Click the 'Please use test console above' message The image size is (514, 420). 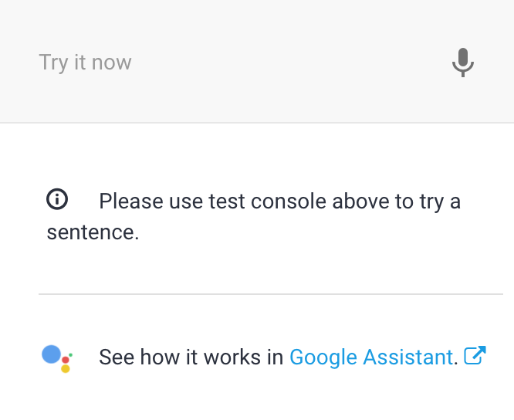coord(254,216)
